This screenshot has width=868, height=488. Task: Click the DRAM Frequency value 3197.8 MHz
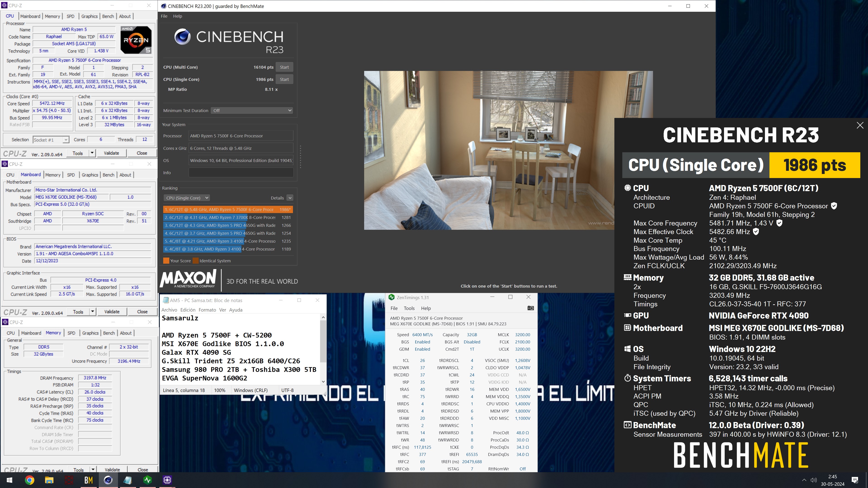click(x=95, y=378)
